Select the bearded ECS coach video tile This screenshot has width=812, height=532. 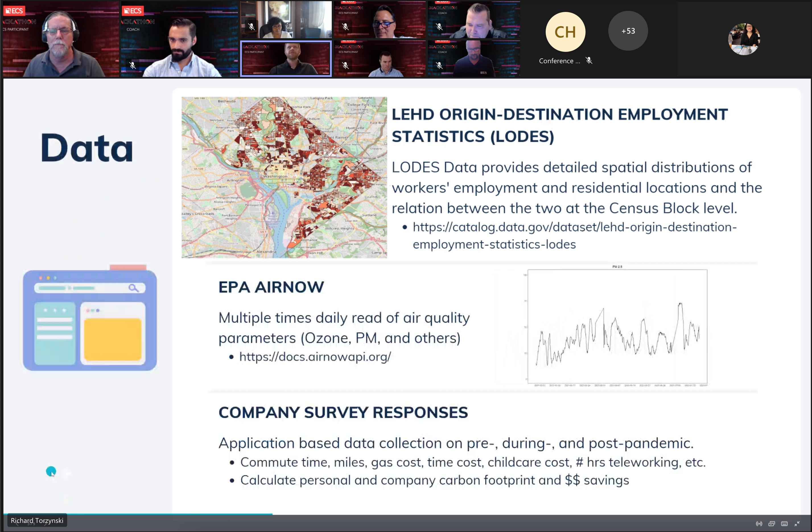(x=180, y=39)
